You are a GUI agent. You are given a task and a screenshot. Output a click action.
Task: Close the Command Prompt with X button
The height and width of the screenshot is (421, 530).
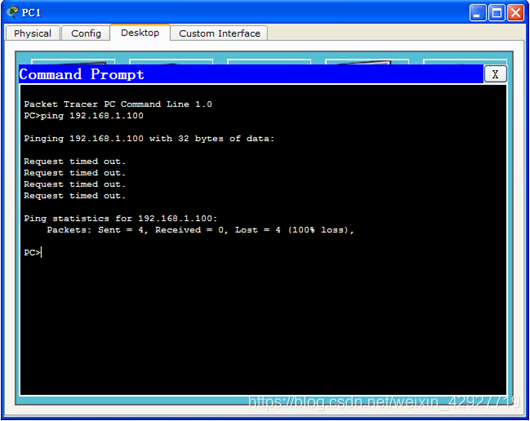coord(495,74)
